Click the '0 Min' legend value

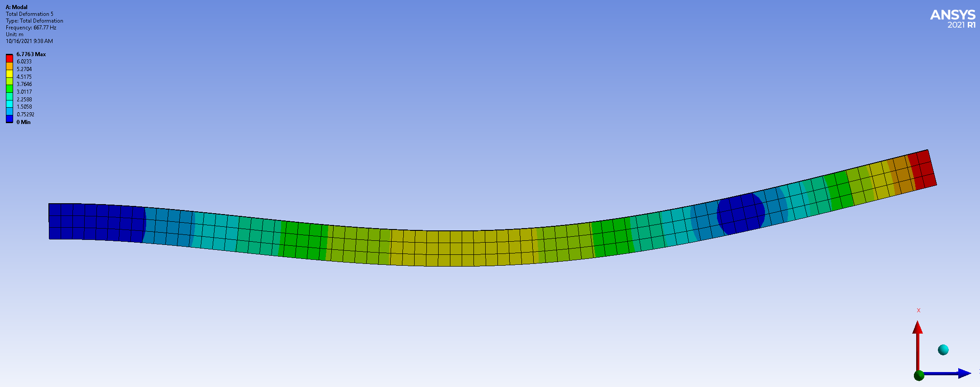click(24, 122)
